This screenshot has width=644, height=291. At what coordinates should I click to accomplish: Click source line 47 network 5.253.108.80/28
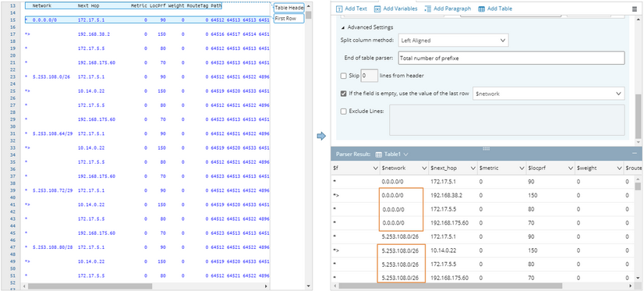coord(52,247)
